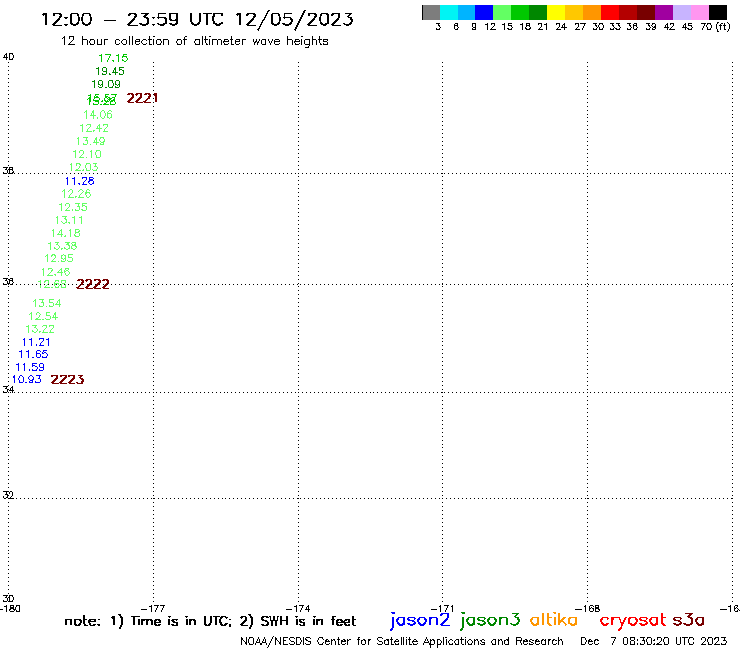The width and height of the screenshot is (740, 650).
Task: Click the s3a satellite legend label
Action: pyautogui.click(x=689, y=620)
